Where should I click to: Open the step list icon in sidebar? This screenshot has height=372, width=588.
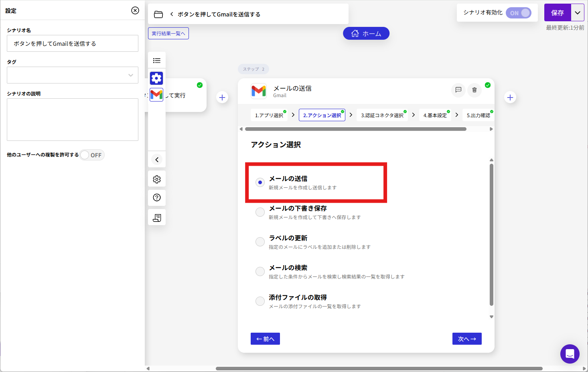tap(157, 61)
